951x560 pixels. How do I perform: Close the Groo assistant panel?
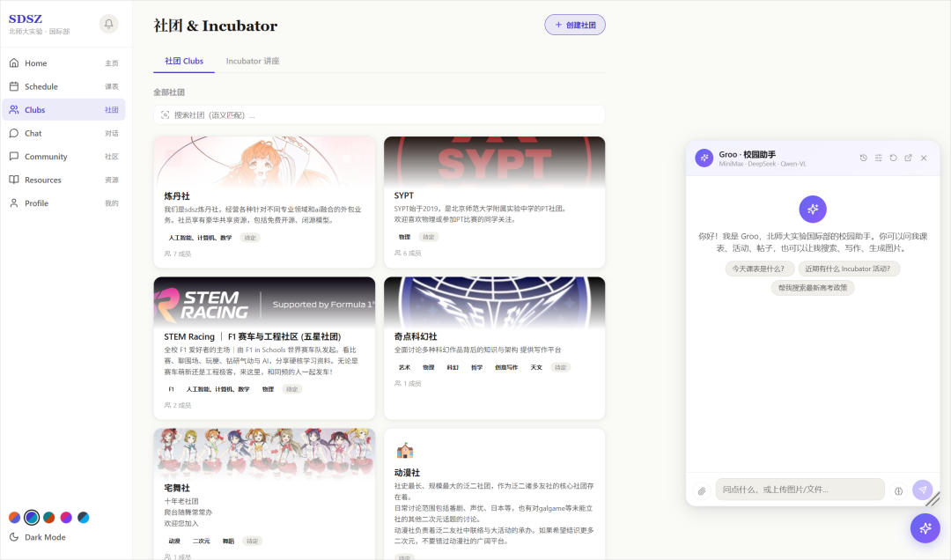click(924, 158)
